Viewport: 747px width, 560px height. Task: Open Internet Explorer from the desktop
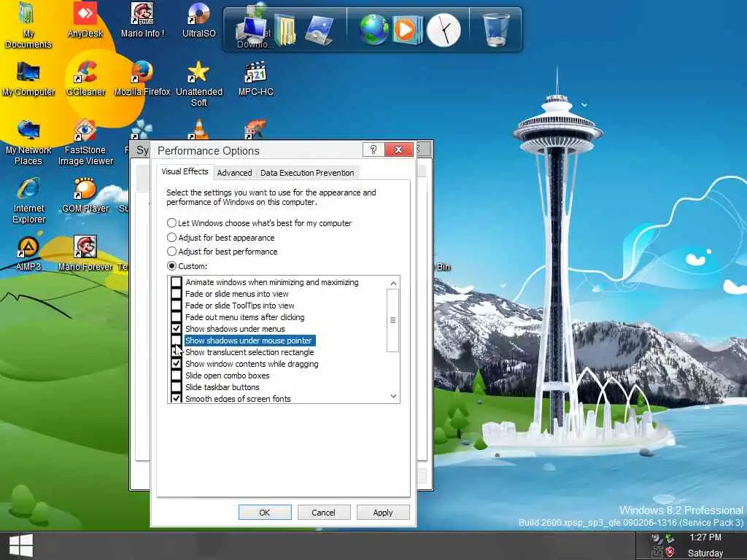coord(28,201)
